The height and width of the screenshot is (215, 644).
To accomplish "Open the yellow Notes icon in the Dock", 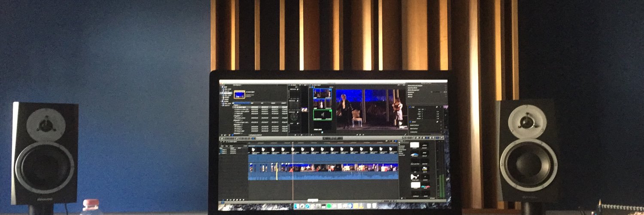I will [355, 206].
